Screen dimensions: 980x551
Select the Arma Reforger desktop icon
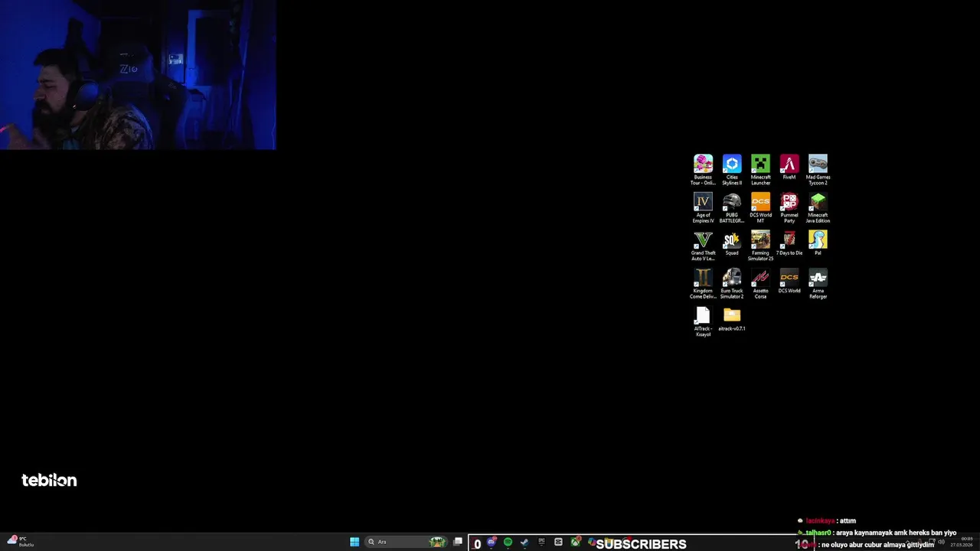pos(818,283)
